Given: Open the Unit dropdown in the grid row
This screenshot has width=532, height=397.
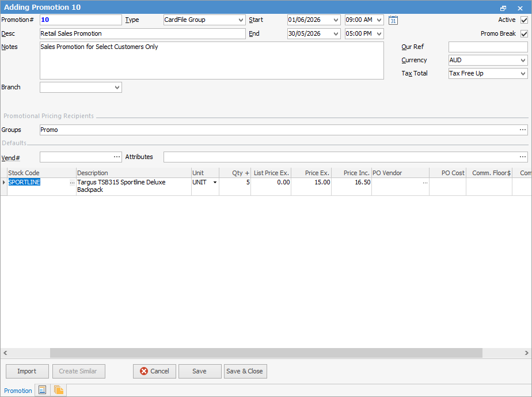Looking at the screenshot, I should (215, 183).
